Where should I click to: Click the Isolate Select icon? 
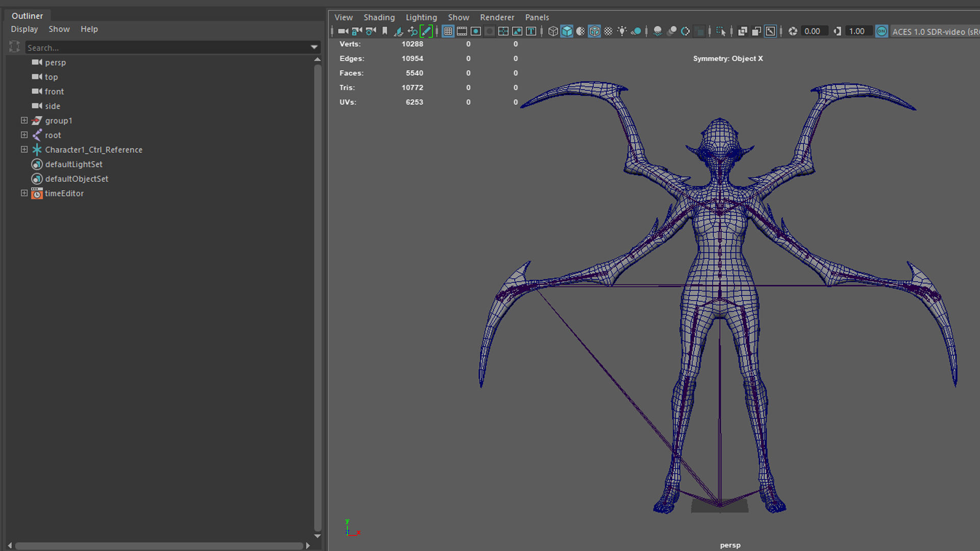point(721,31)
